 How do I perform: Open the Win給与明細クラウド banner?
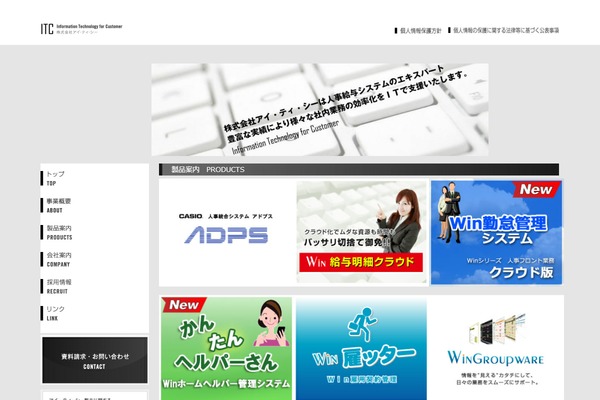click(361, 232)
